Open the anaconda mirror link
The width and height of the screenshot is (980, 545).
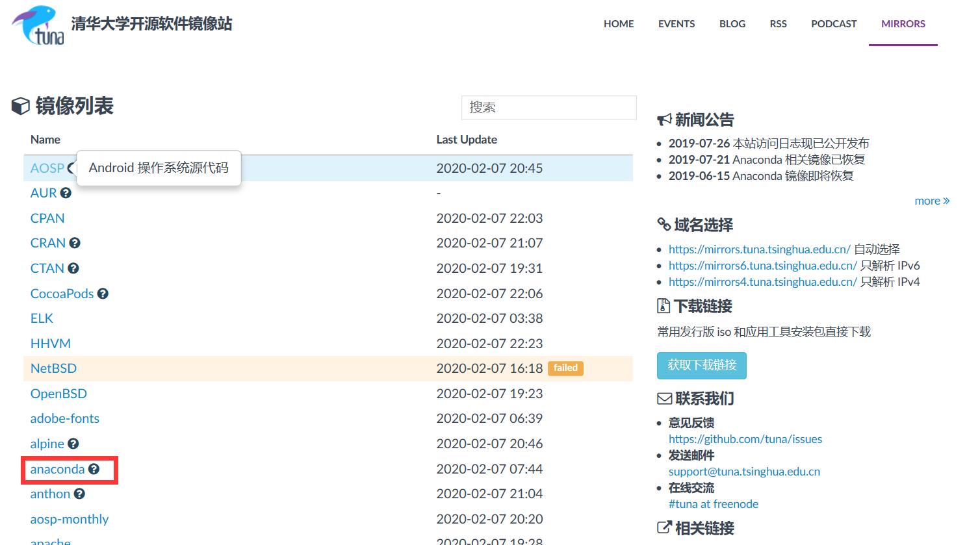57,469
